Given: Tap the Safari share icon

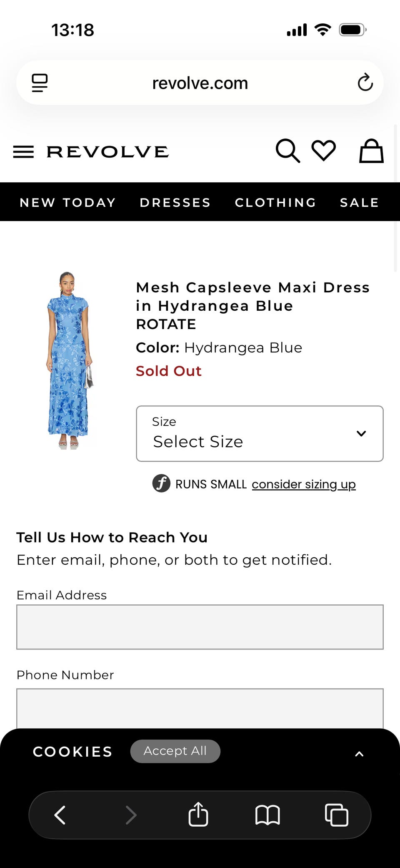Looking at the screenshot, I should [x=198, y=814].
